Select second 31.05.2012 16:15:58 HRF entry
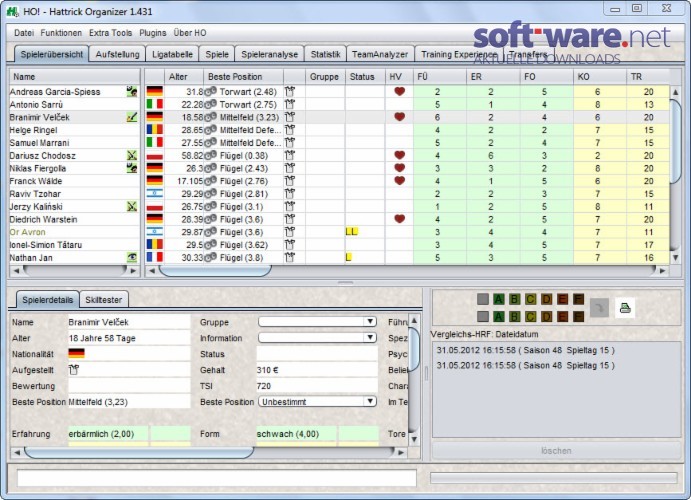The height and width of the screenshot is (500, 691). pyautogui.click(x=525, y=365)
